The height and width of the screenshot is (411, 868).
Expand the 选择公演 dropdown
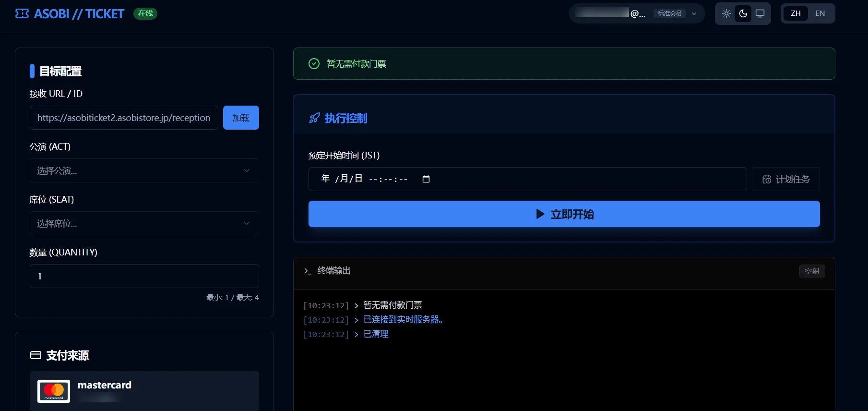[144, 170]
